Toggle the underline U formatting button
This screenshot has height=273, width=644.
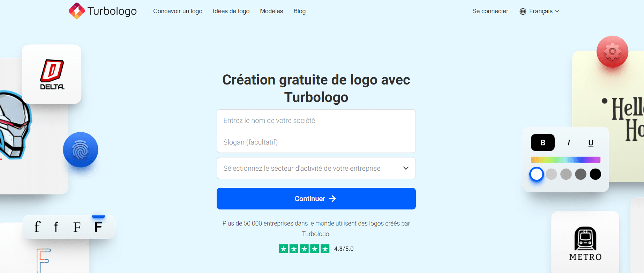591,142
